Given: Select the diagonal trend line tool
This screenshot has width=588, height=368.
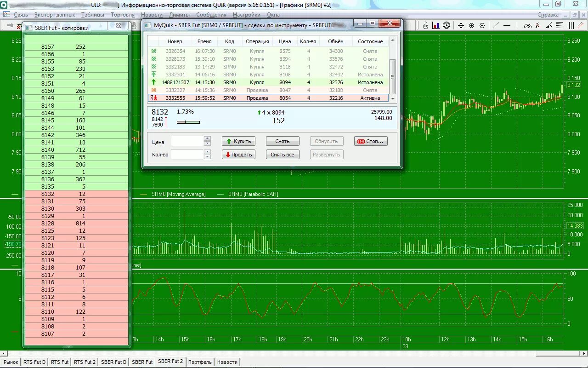Looking at the screenshot, I should tap(496, 25).
